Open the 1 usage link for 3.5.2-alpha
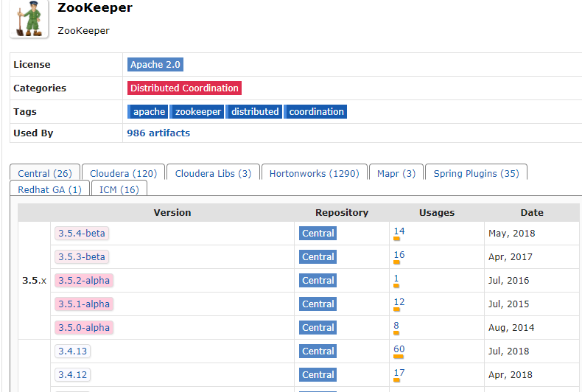 pos(396,279)
